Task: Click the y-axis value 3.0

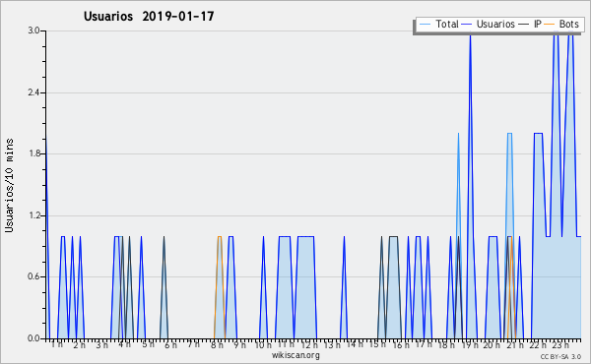Action: (x=33, y=30)
